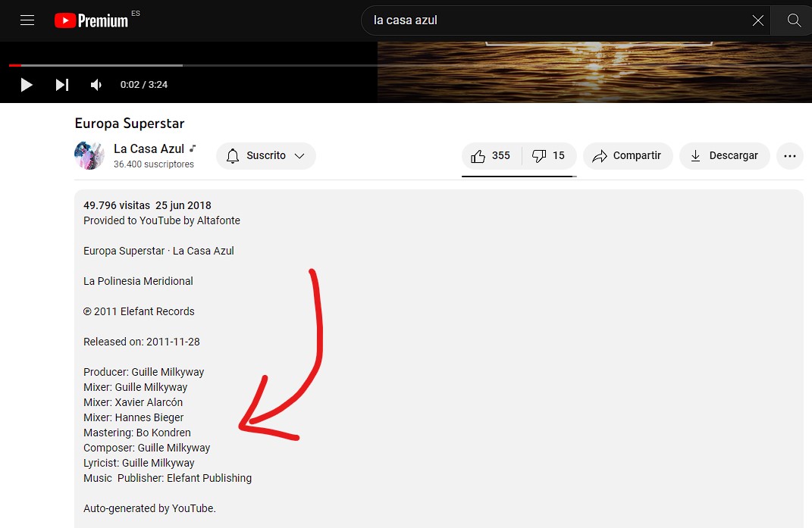Clear the search box text
Screen dimensions: 812x528
757,20
